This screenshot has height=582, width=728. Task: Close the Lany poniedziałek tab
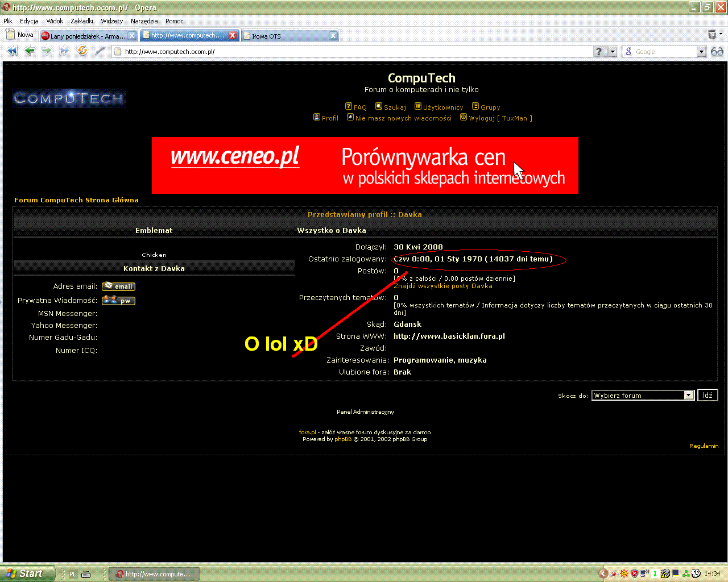(x=132, y=36)
